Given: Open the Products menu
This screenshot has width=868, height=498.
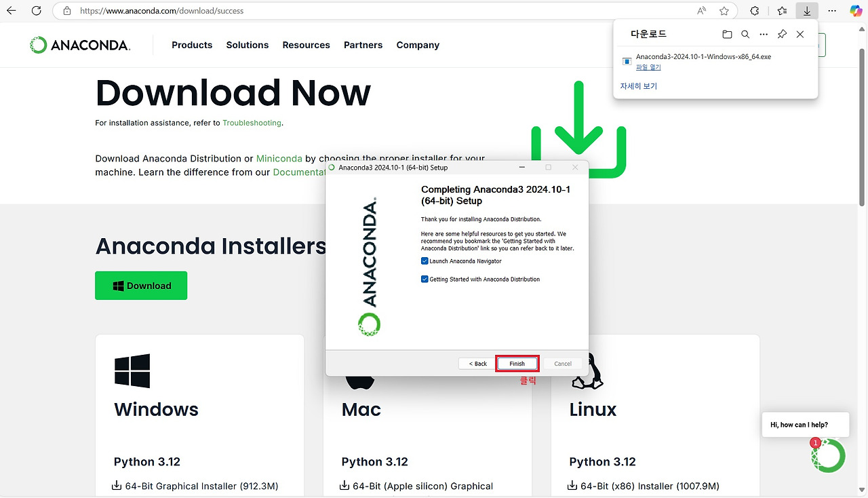Looking at the screenshot, I should 192,45.
